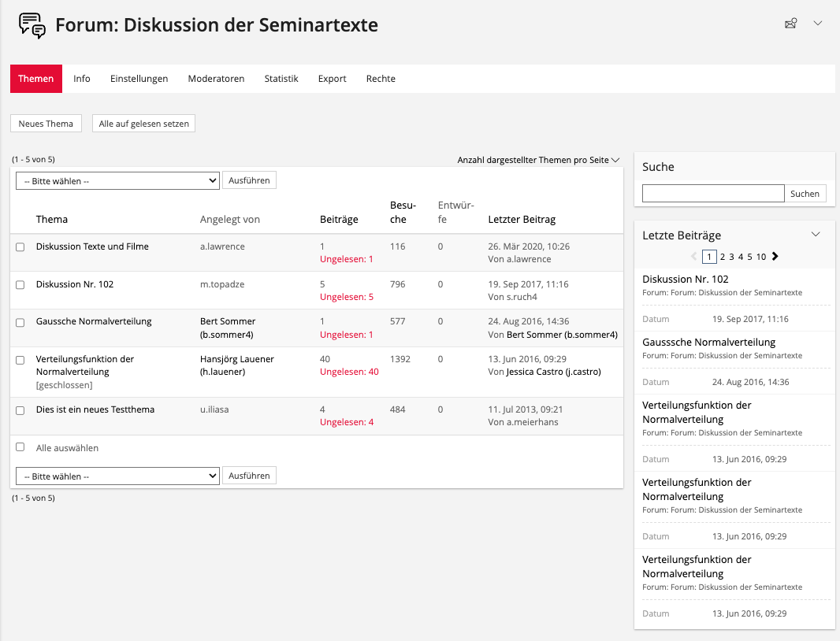Switch to the Statistik tab
Image resolution: width=840 pixels, height=641 pixels.
(x=281, y=79)
